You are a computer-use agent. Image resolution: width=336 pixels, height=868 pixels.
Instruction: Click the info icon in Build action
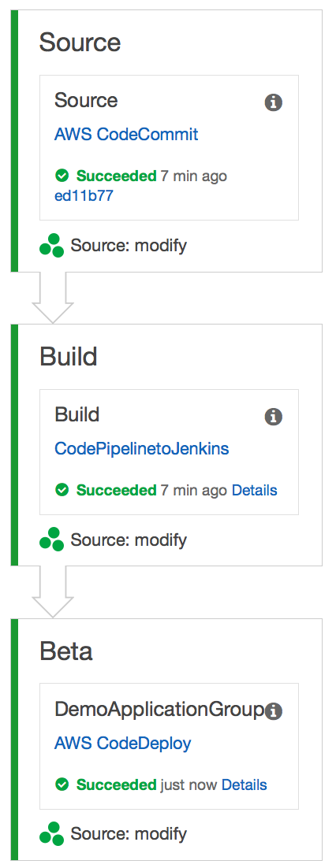pos(274,417)
